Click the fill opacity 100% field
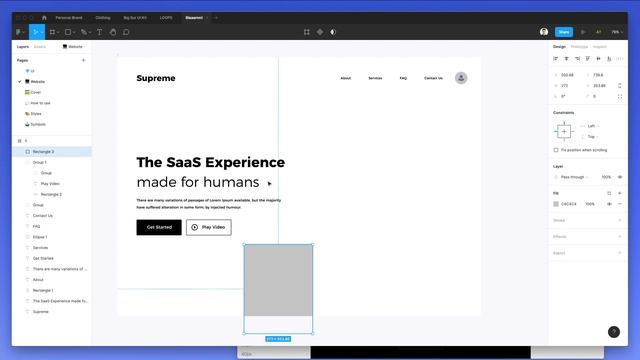This screenshot has width=640, height=360. tap(590, 204)
